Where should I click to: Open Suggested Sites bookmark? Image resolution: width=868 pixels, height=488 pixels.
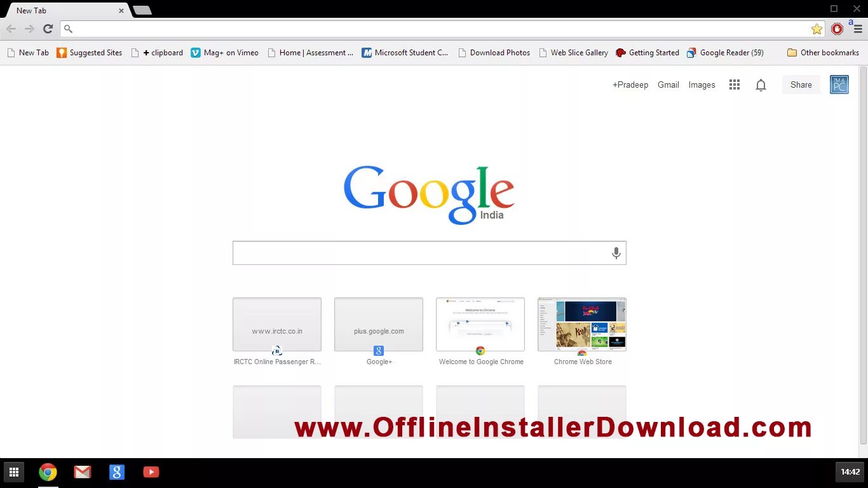coord(90,53)
